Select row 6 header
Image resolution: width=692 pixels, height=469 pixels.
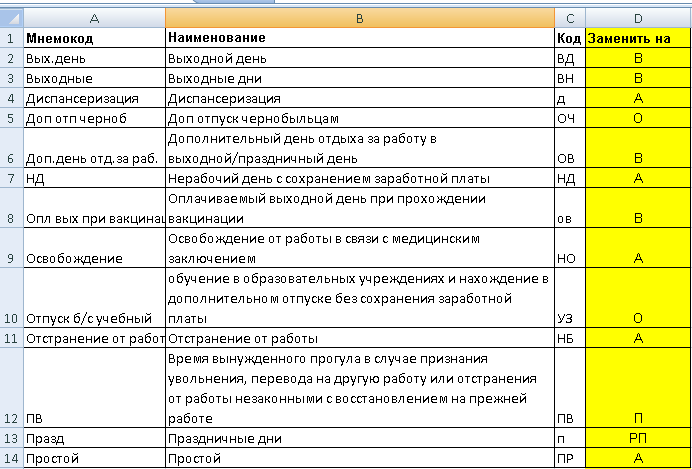(x=11, y=148)
